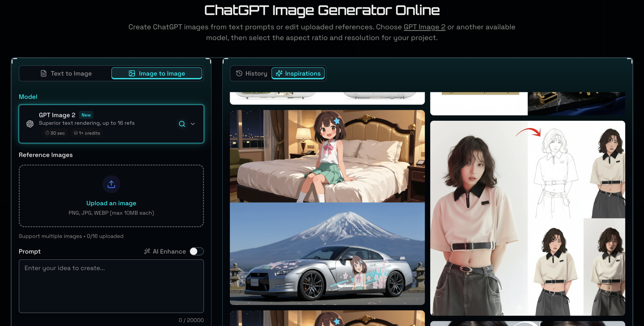Click the 0 / 20000 character counter
The height and width of the screenshot is (326, 644).
(x=191, y=320)
